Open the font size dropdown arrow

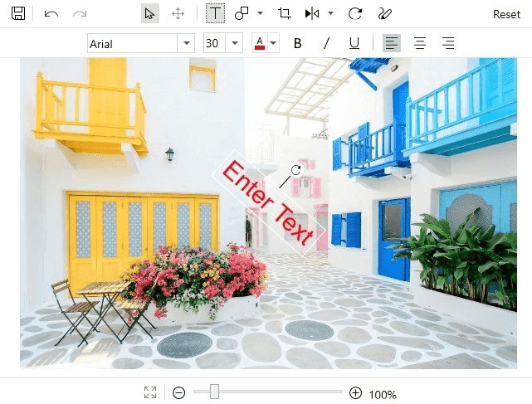pyautogui.click(x=234, y=43)
